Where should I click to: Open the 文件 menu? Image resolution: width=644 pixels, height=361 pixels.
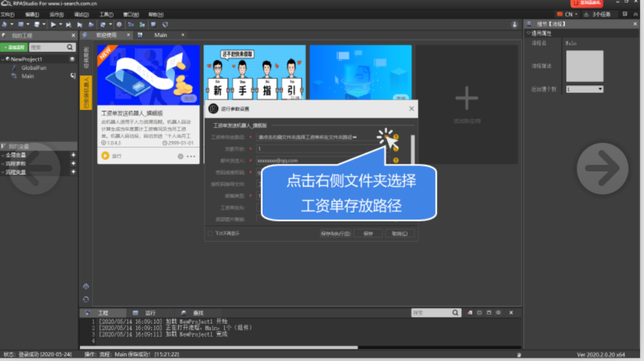7,14
